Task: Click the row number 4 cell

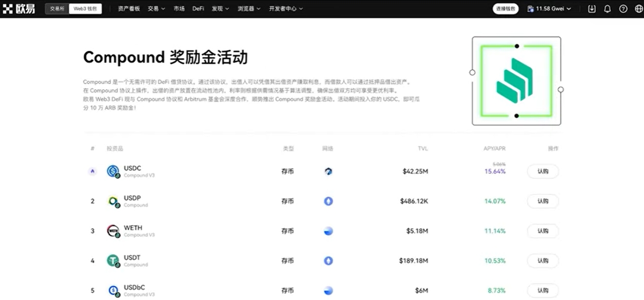Action: click(x=92, y=261)
